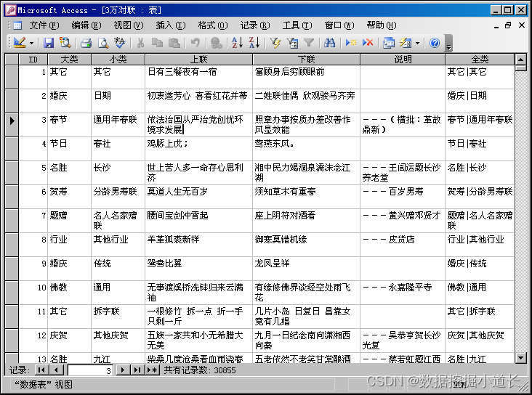
Task: Open the 文件(F) menu
Action: click(44, 25)
